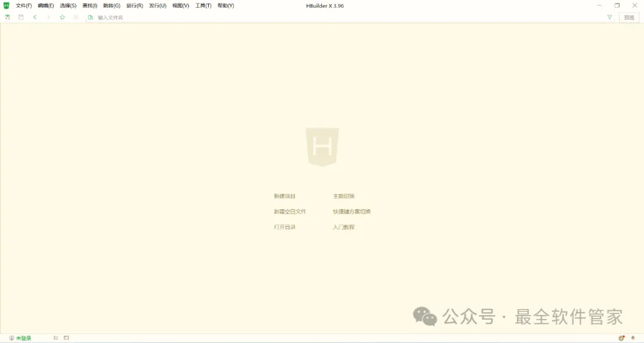Toggle the terminal panel icon in status bar
Viewport: 644px width, 343px height.
[x=66, y=338]
